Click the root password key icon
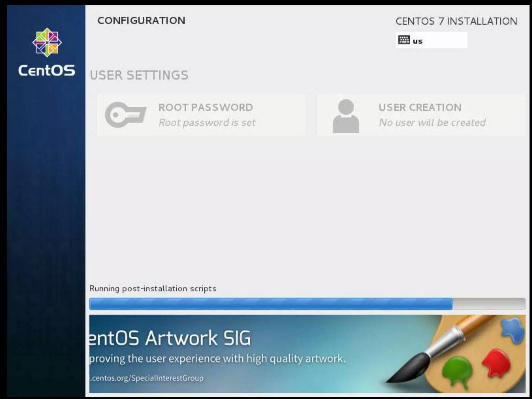Image resolution: width=532 pixels, height=399 pixels. [x=125, y=115]
